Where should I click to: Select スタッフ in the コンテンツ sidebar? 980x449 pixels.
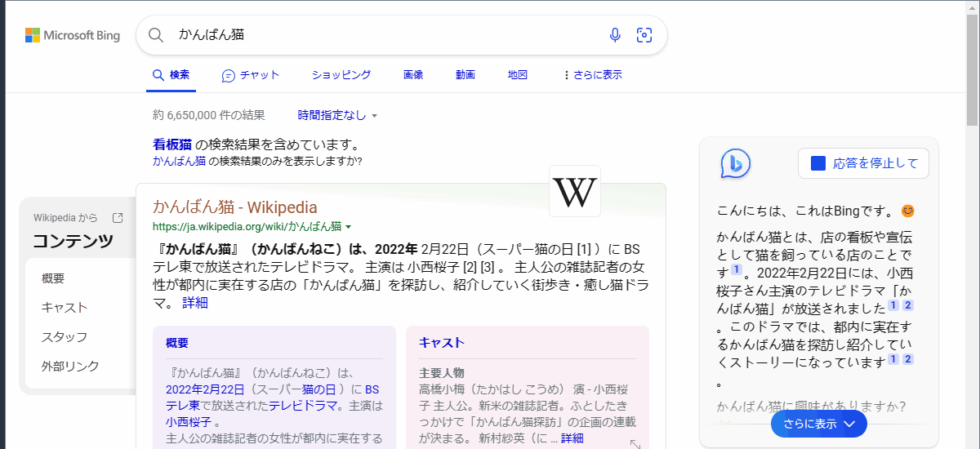tap(65, 337)
